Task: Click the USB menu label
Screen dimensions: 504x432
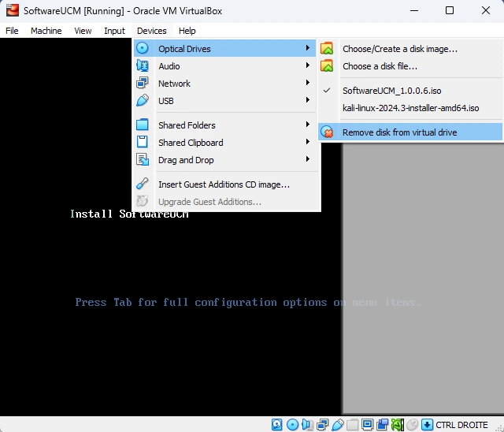Action: tap(166, 101)
